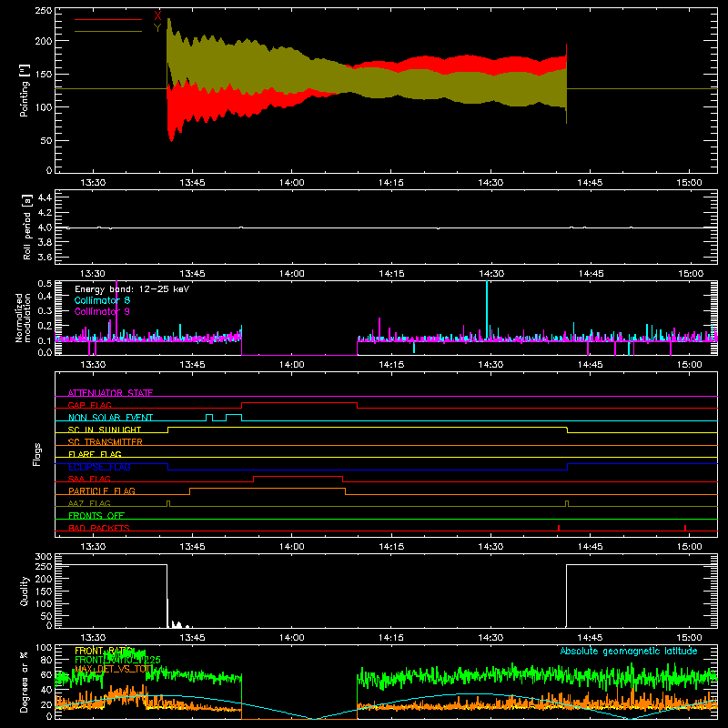This screenshot has width=728, height=728.
Task: Click the 13:45 label under the Roll period plot
Action: [192, 274]
